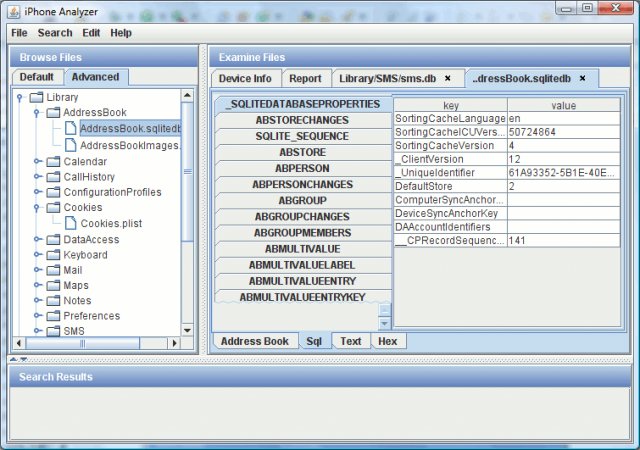Switch to the Text view tab
The height and width of the screenshot is (450, 640).
(351, 341)
